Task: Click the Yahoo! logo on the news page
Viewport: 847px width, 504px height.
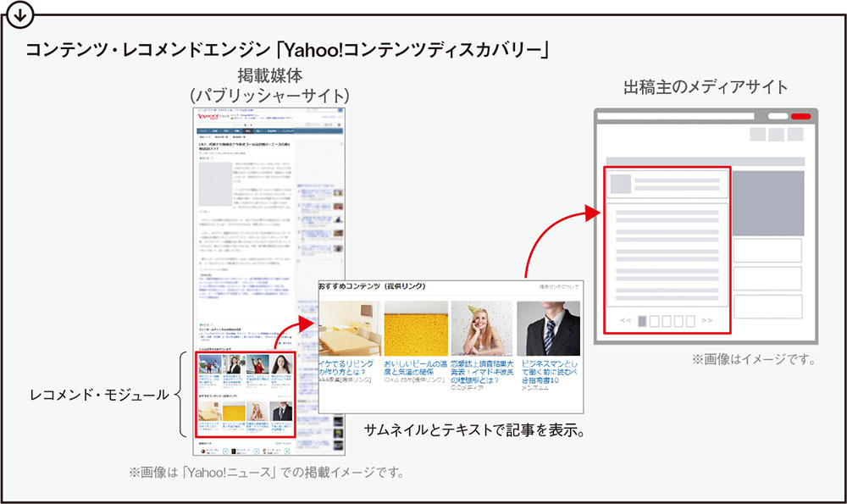Action: tap(208, 117)
